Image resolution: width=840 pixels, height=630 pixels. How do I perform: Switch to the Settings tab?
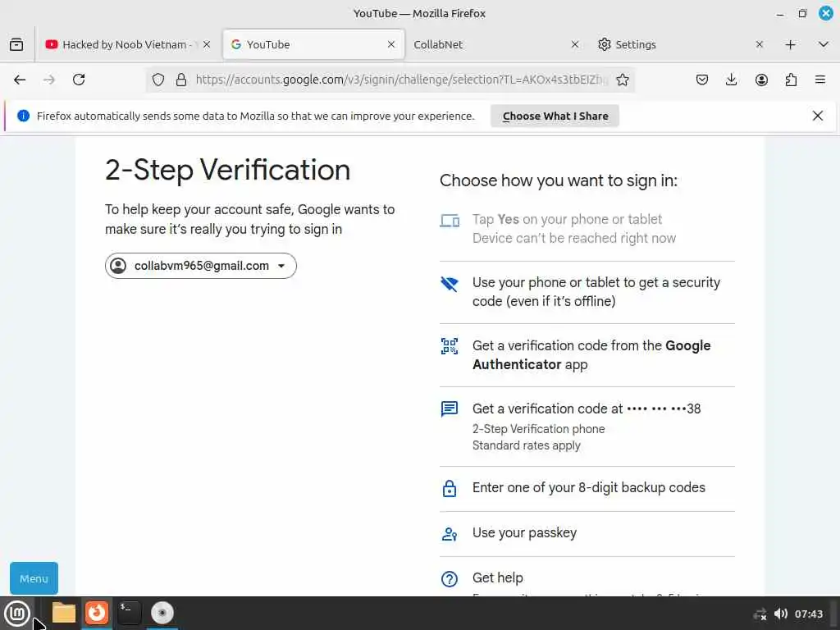[x=680, y=44]
